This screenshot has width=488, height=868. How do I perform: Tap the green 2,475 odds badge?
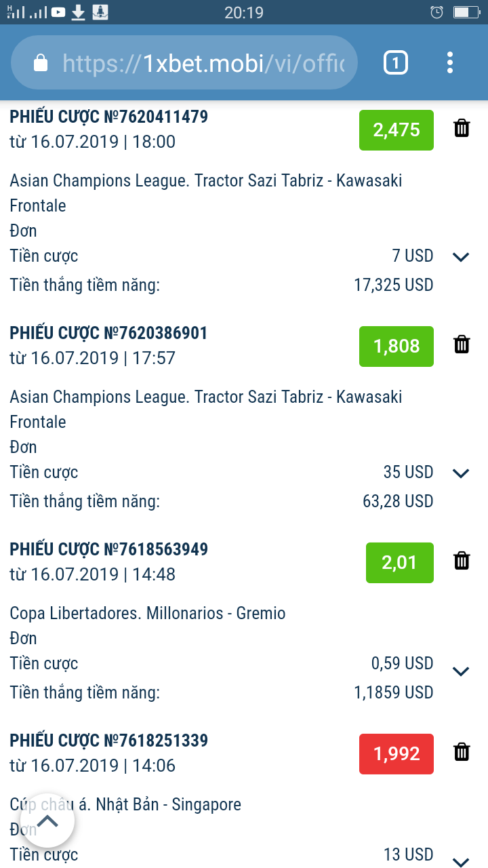coord(396,130)
